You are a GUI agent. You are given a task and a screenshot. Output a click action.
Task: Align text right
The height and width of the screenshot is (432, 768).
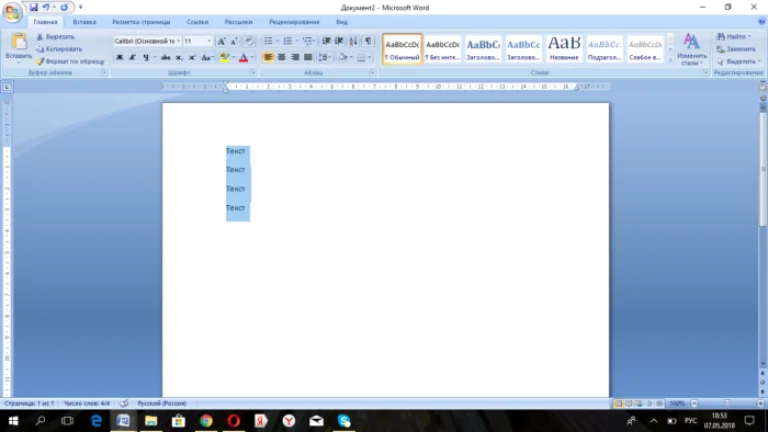295,57
